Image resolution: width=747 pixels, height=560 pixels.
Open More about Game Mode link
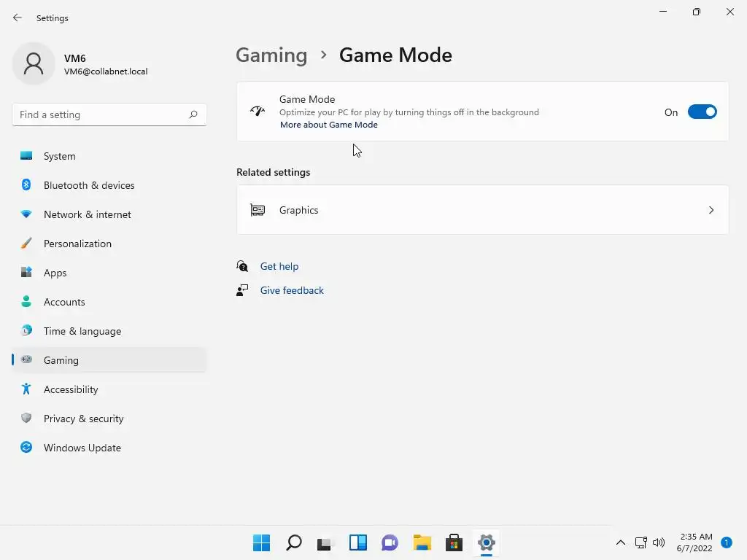[329, 124]
